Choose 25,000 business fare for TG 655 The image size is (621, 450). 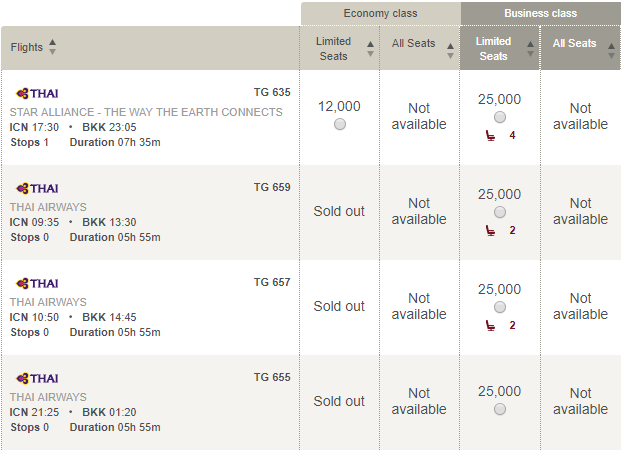point(500,409)
